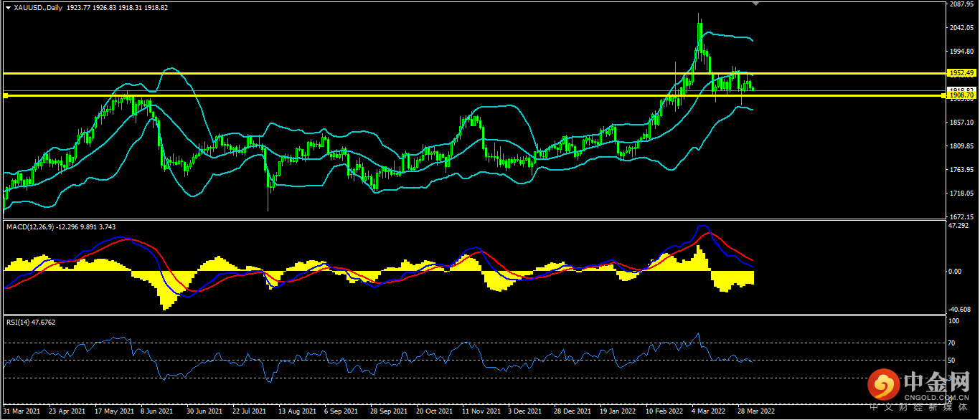Select the yellow 1952.49 price label

coord(961,73)
